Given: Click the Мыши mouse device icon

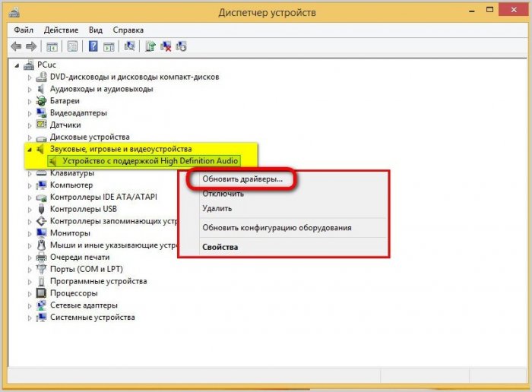Looking at the screenshot, I should [x=41, y=245].
